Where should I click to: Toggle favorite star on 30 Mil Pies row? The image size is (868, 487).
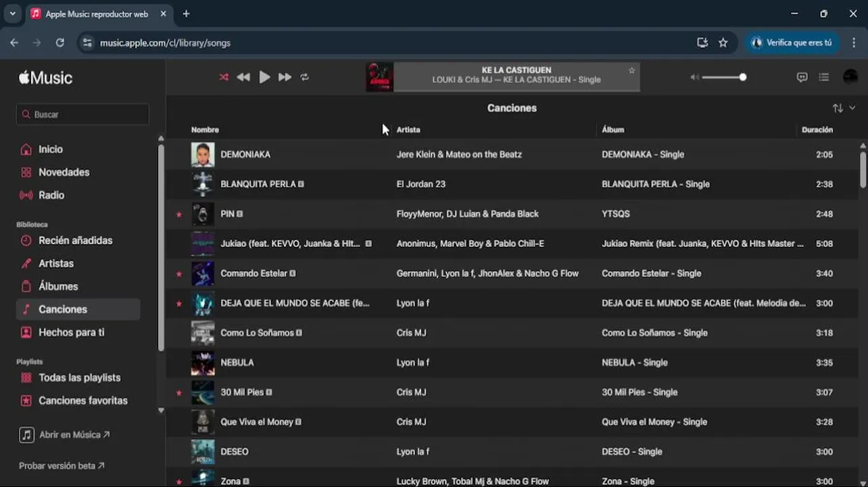coord(179,392)
